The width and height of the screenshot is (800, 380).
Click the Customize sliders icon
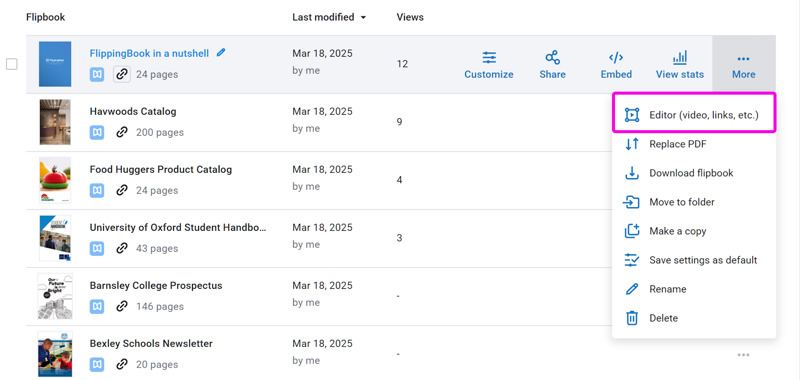489,58
